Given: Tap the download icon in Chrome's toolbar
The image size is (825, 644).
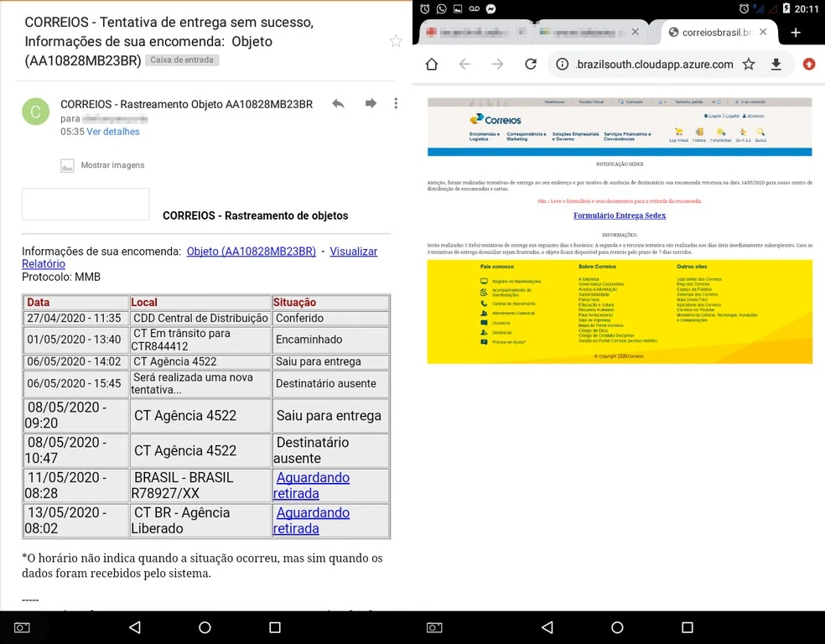Looking at the screenshot, I should point(776,65).
